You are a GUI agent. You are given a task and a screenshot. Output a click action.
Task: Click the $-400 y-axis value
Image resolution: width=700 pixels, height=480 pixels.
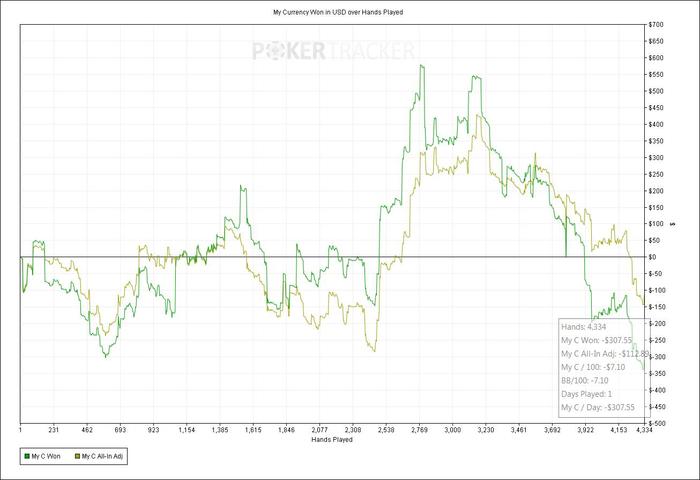pyautogui.click(x=656, y=390)
